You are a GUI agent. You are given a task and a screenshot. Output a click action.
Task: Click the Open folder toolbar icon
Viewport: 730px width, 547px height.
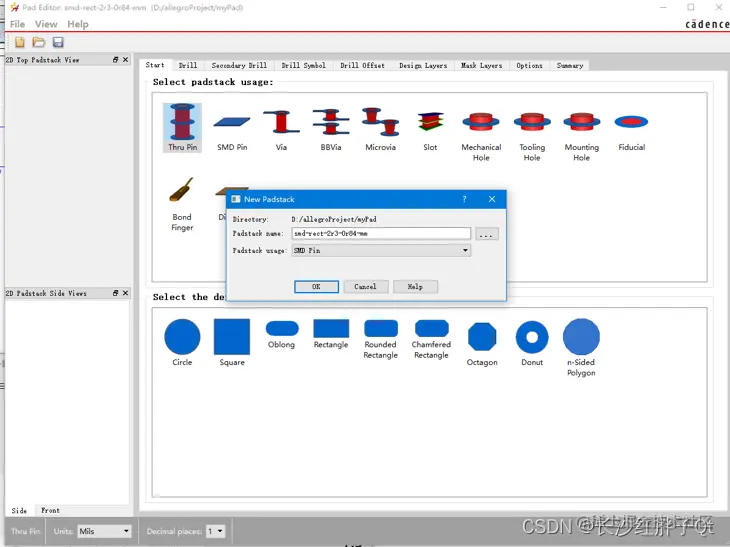[39, 42]
